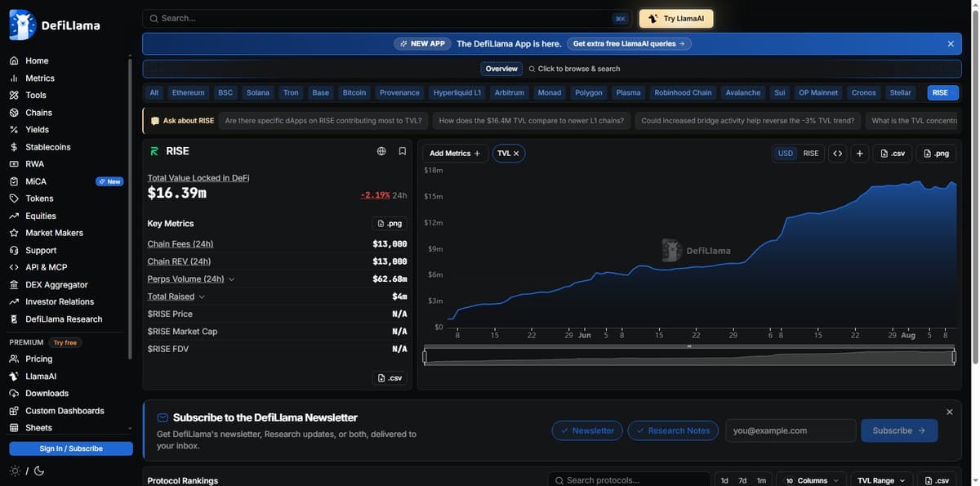Screen dimensions: 980x486
Task: Open DefiLlama Research icon
Action: (14, 319)
